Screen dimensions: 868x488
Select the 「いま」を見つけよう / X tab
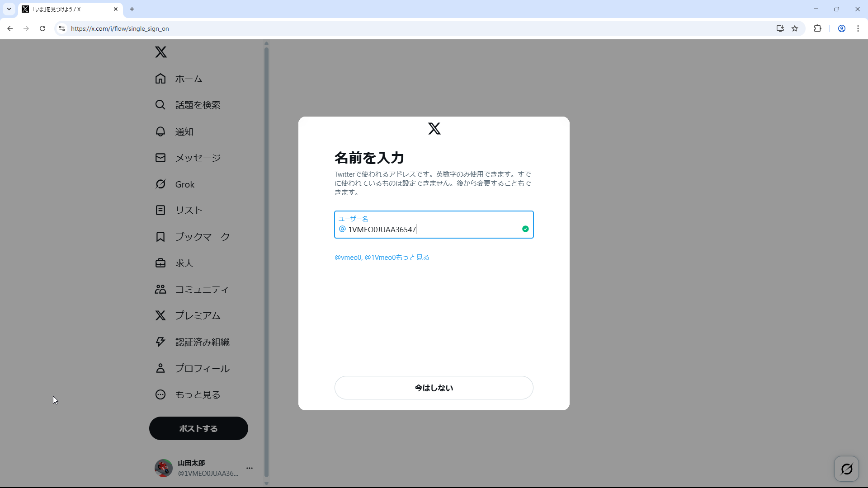coord(70,9)
